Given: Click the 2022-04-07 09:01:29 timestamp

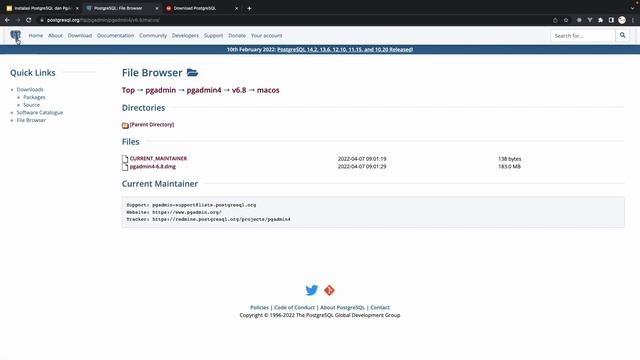Looking at the screenshot, I should point(362,167).
